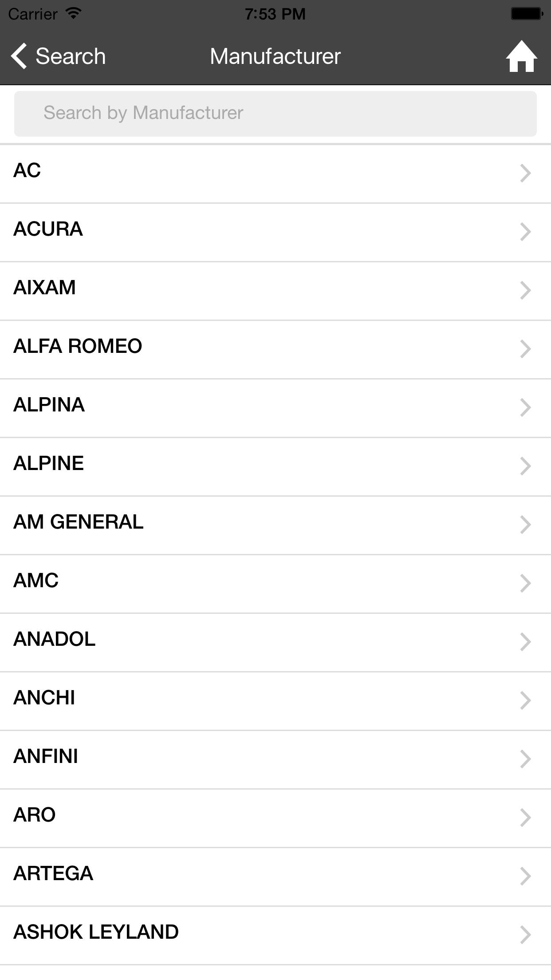Tap the ANFINI row arrow
Viewport: 551px width, 980px height.
pyautogui.click(x=525, y=759)
